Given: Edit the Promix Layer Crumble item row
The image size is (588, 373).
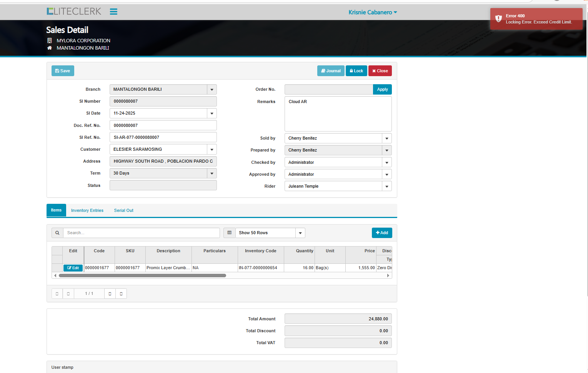Looking at the screenshot, I should coord(73,268).
